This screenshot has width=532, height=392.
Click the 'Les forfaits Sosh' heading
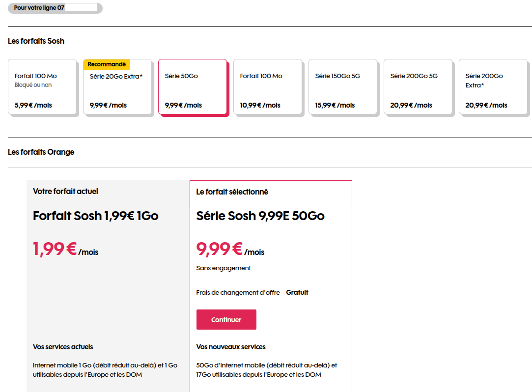coord(36,41)
